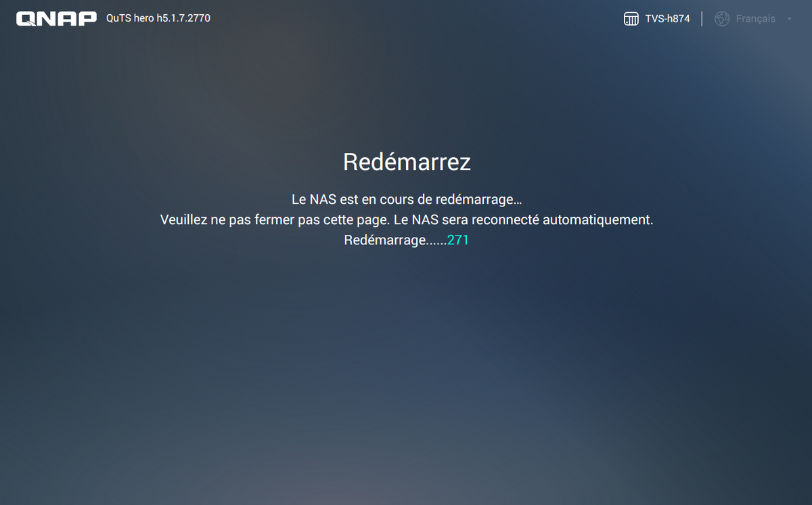Click the 'Le NAS est en cours de redémarrage' line
Screen dimensions: 812x505
point(407,200)
